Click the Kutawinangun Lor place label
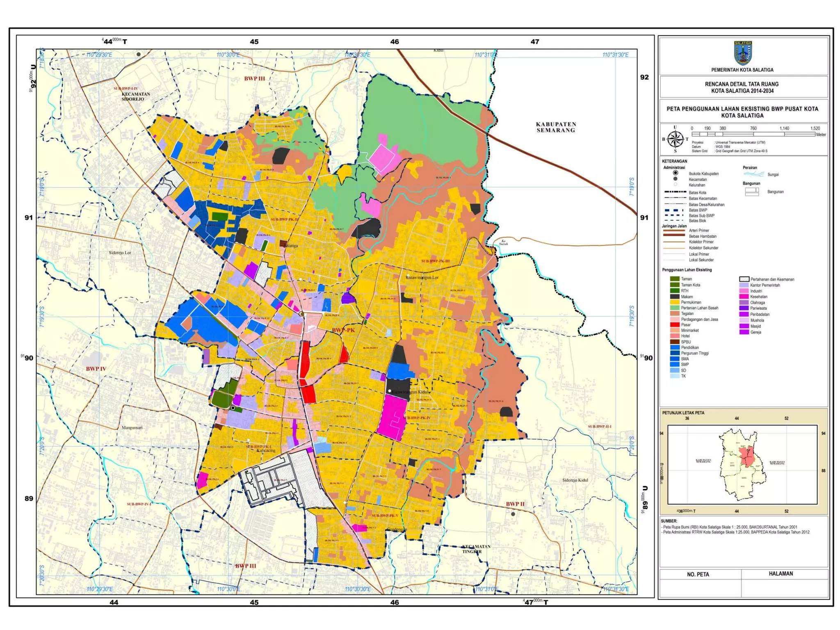 pyautogui.click(x=422, y=277)
